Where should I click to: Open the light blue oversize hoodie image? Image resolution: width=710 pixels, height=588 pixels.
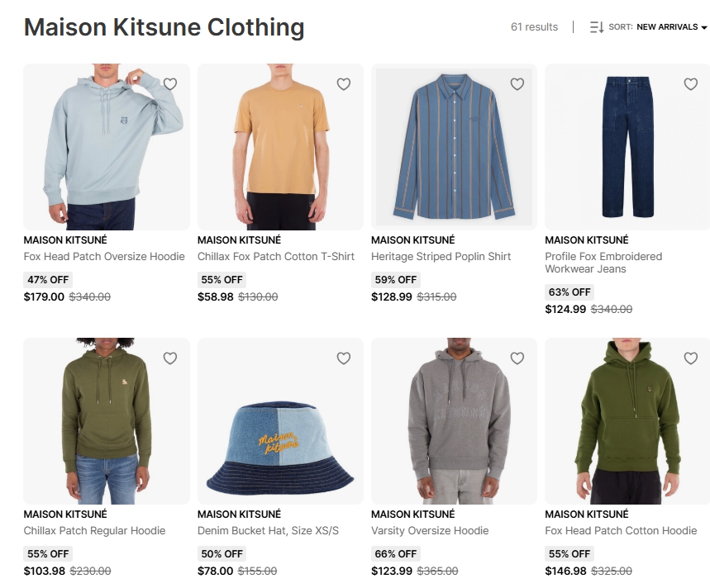(x=107, y=146)
